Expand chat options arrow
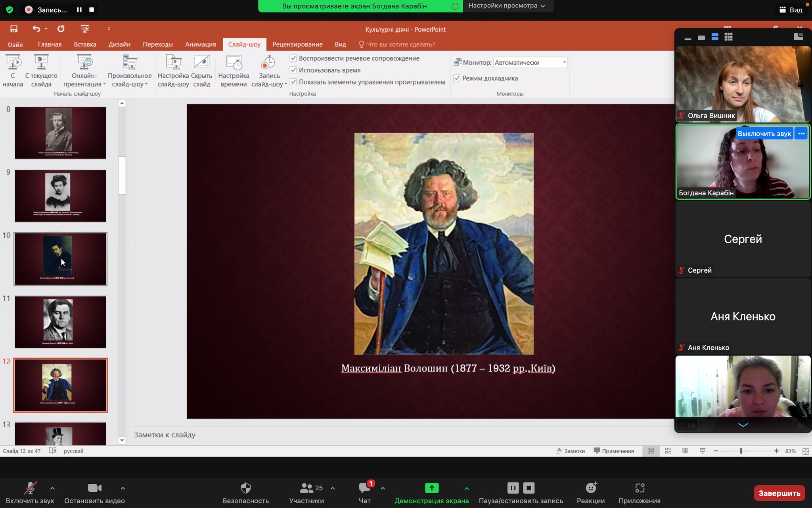The image size is (812, 508). (x=383, y=488)
